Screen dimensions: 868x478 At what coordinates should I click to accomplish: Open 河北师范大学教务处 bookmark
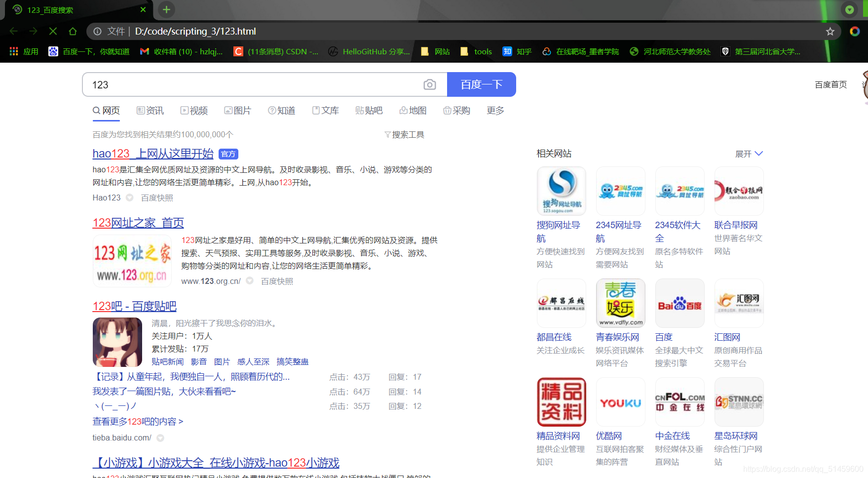(670, 51)
